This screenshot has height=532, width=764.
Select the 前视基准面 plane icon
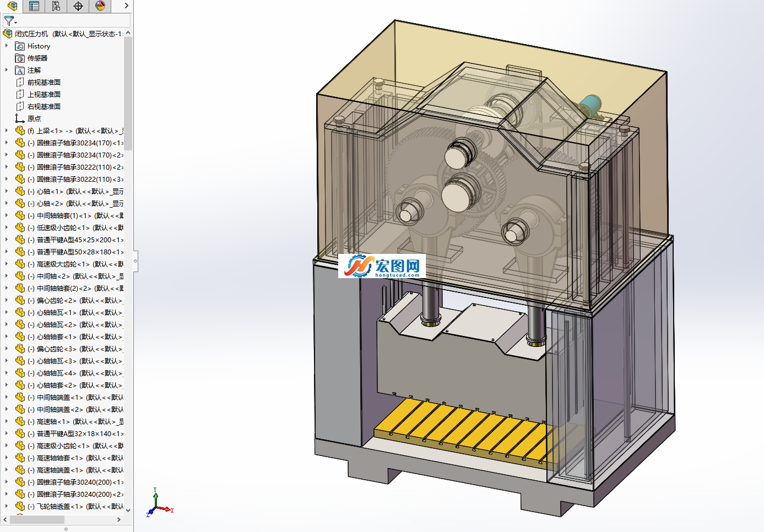tap(20, 83)
